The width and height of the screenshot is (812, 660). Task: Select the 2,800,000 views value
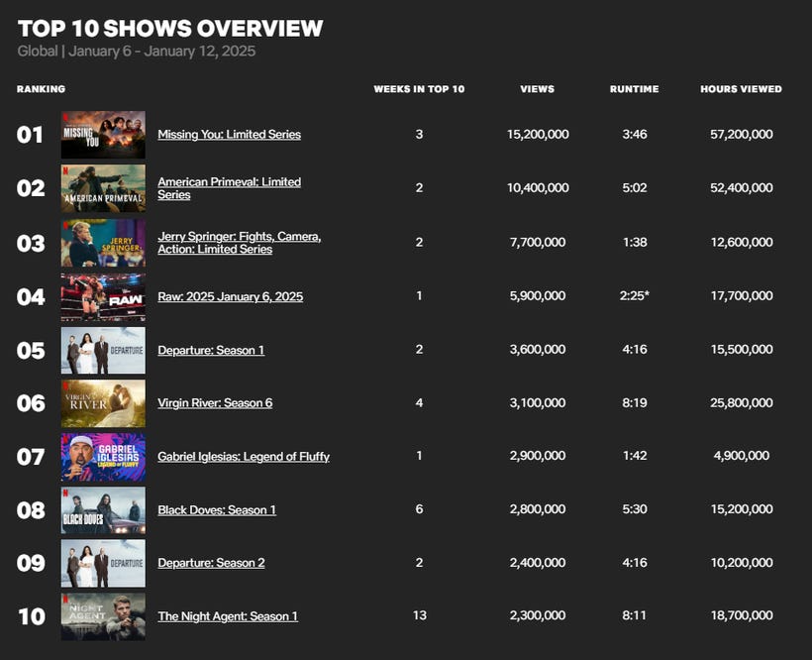(538, 509)
